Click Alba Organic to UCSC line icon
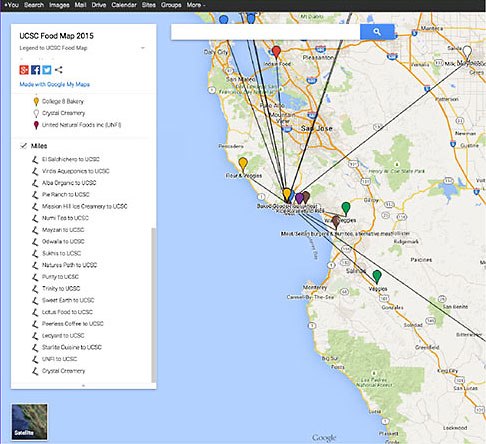 pyautogui.click(x=35, y=183)
